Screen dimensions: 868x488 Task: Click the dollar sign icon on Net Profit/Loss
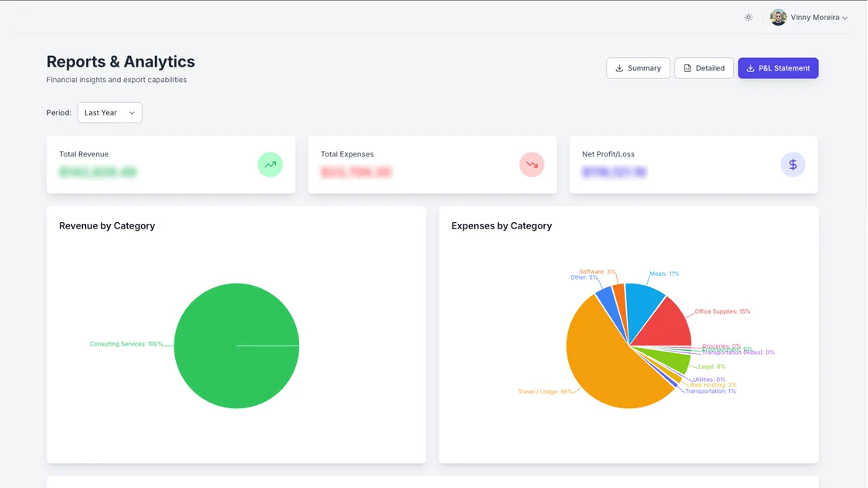pos(793,164)
